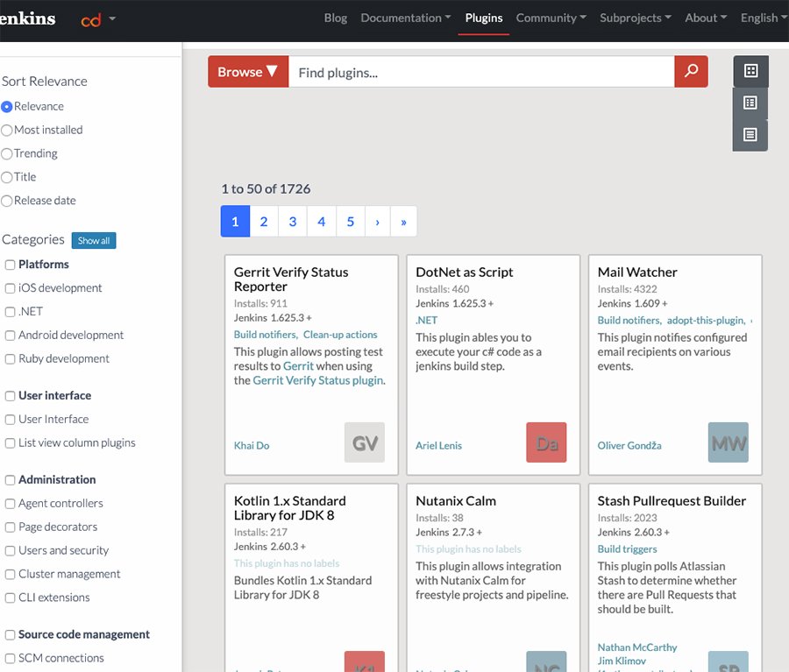Viewport: 789px width, 672px height.
Task: Click the CD Foundation logo icon
Action: click(91, 18)
